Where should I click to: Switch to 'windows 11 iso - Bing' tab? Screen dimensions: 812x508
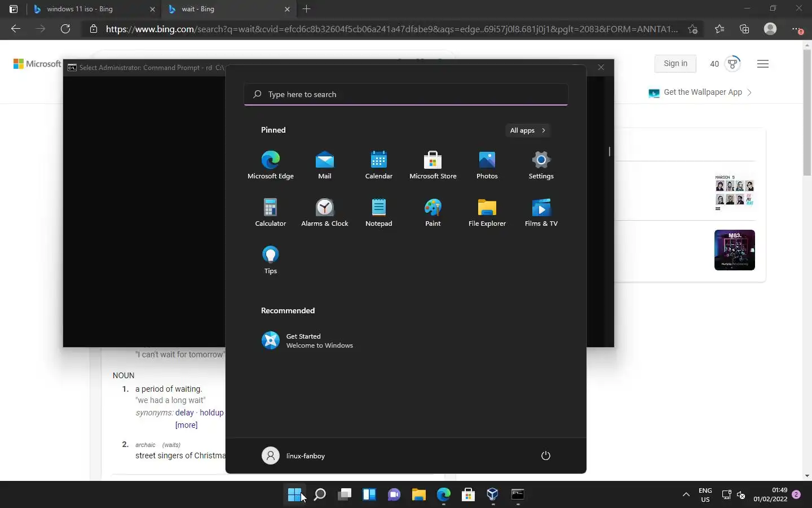pos(94,9)
